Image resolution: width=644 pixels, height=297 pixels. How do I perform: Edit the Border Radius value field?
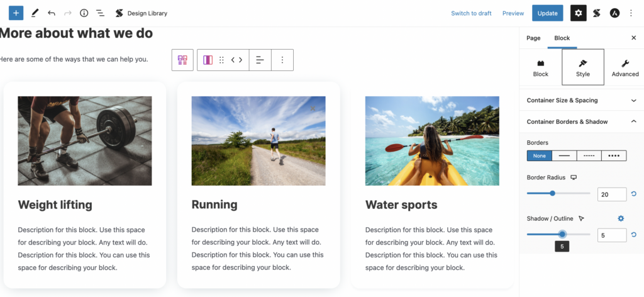[x=612, y=194]
